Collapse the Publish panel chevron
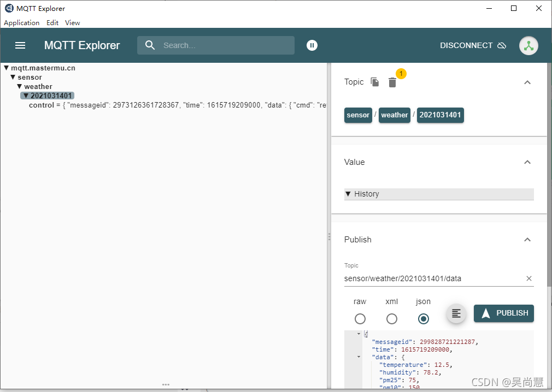Screen dimensions: 552x392 (x=527, y=240)
